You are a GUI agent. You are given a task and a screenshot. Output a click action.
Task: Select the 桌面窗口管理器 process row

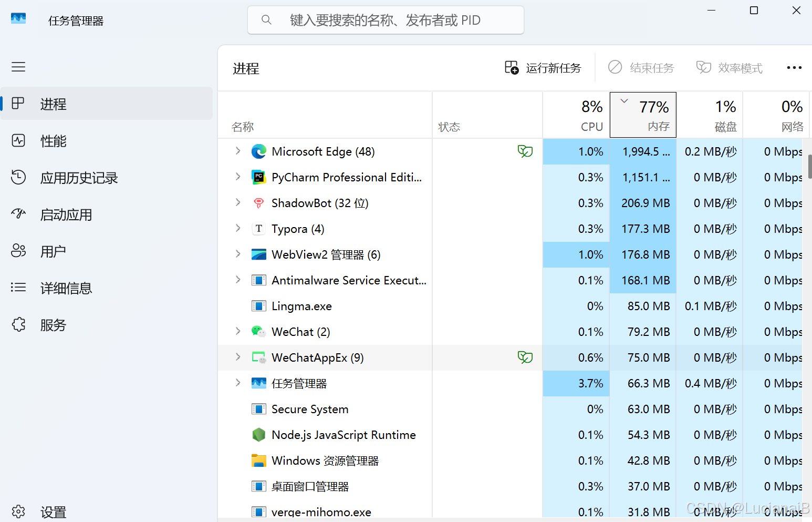click(x=510, y=486)
